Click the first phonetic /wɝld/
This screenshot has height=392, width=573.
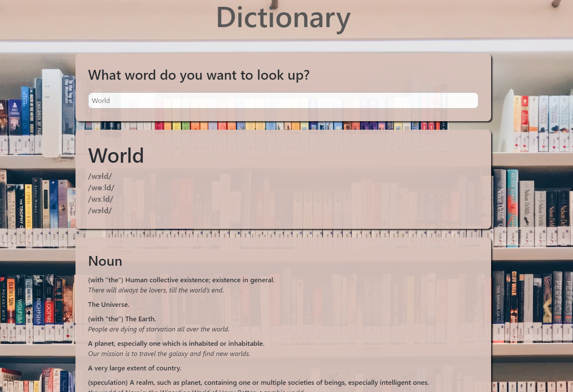pos(100,176)
